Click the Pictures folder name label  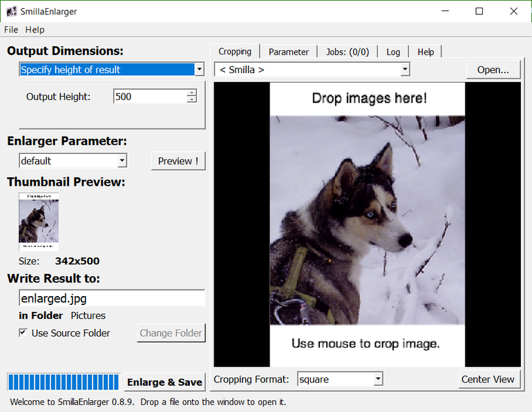(88, 315)
